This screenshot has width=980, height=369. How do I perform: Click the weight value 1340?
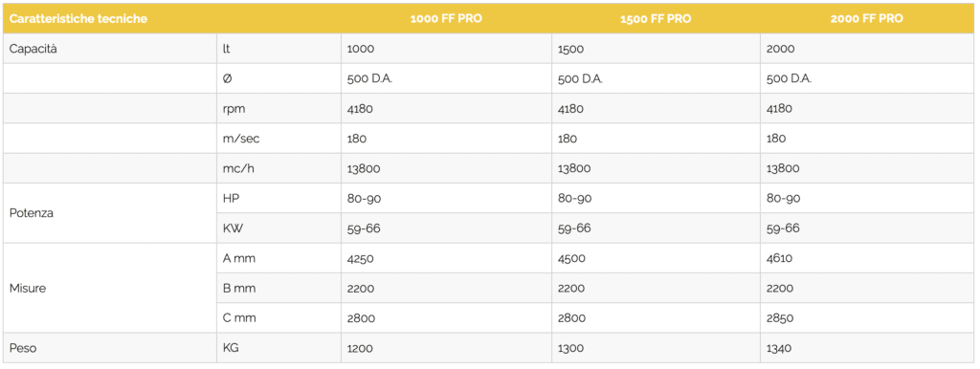pyautogui.click(x=780, y=348)
